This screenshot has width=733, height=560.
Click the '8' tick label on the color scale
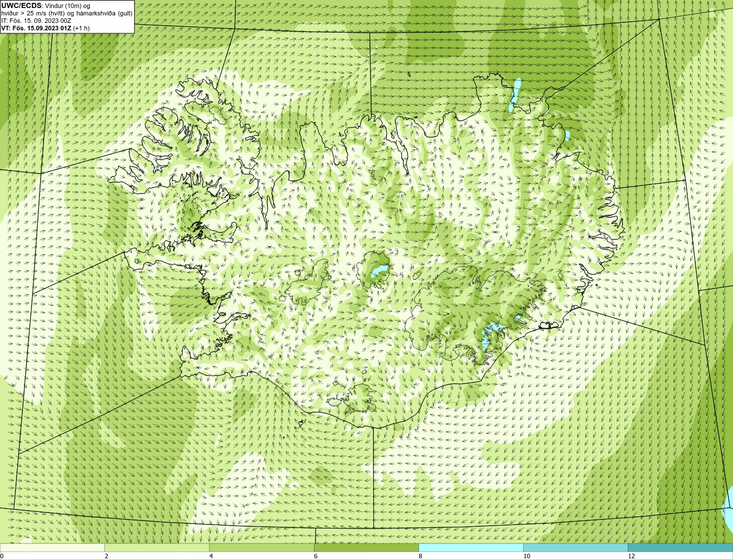[x=420, y=556]
